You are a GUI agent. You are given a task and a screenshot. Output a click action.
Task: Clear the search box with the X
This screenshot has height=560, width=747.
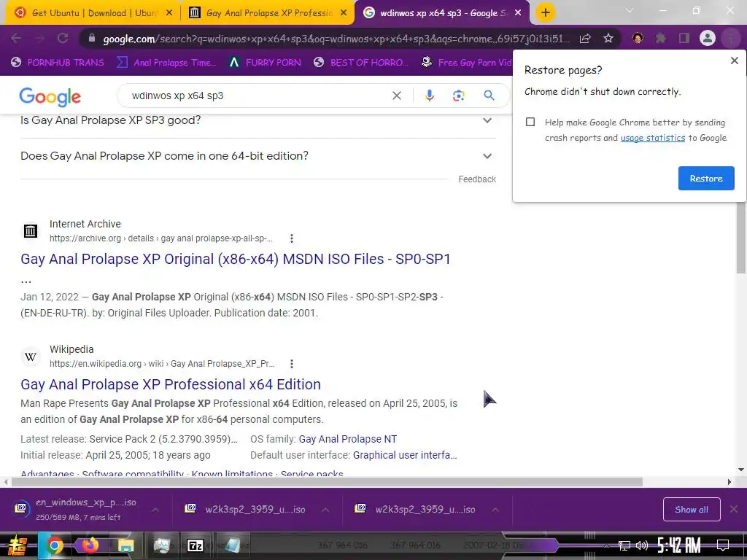coord(396,96)
